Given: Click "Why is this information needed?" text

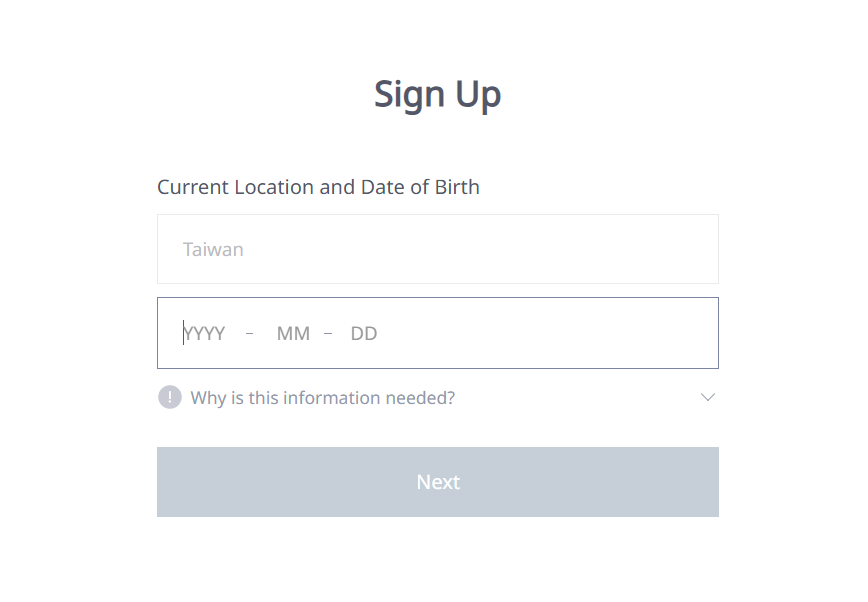Looking at the screenshot, I should (322, 398).
